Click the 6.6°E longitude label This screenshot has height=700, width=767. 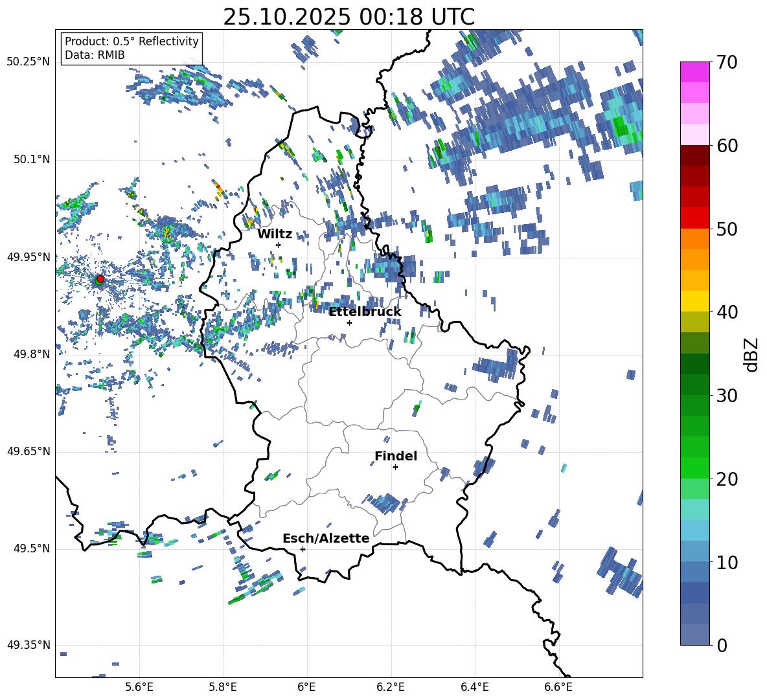click(558, 687)
